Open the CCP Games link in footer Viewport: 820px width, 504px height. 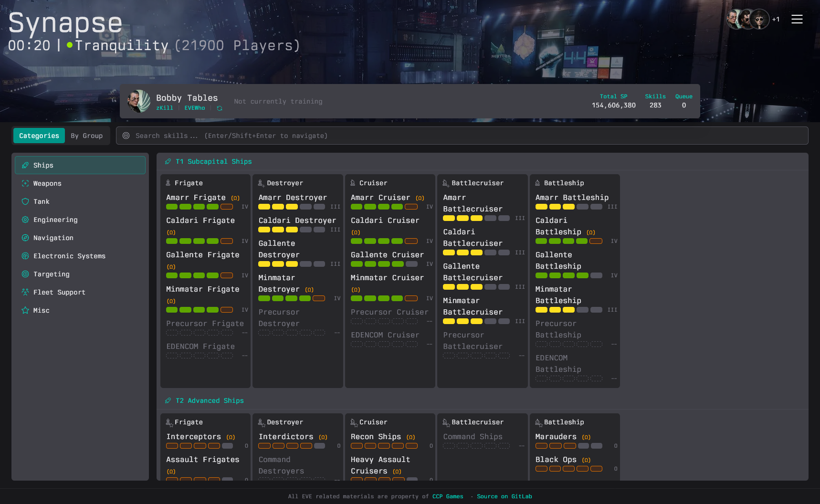448,496
